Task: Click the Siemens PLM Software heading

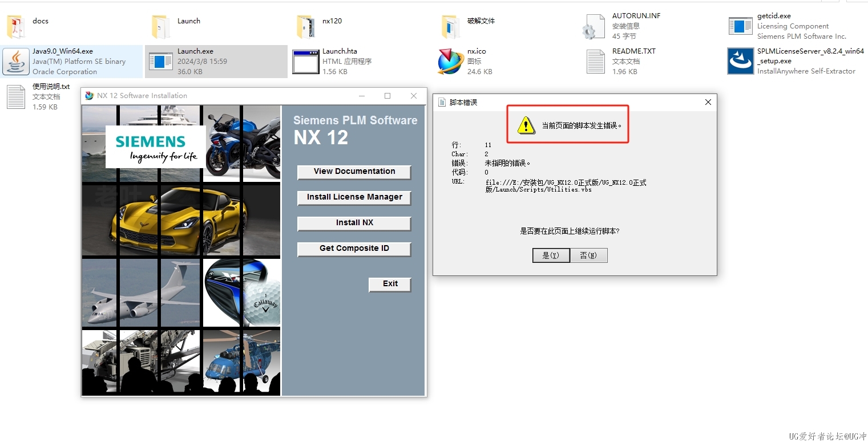Action: (x=355, y=121)
